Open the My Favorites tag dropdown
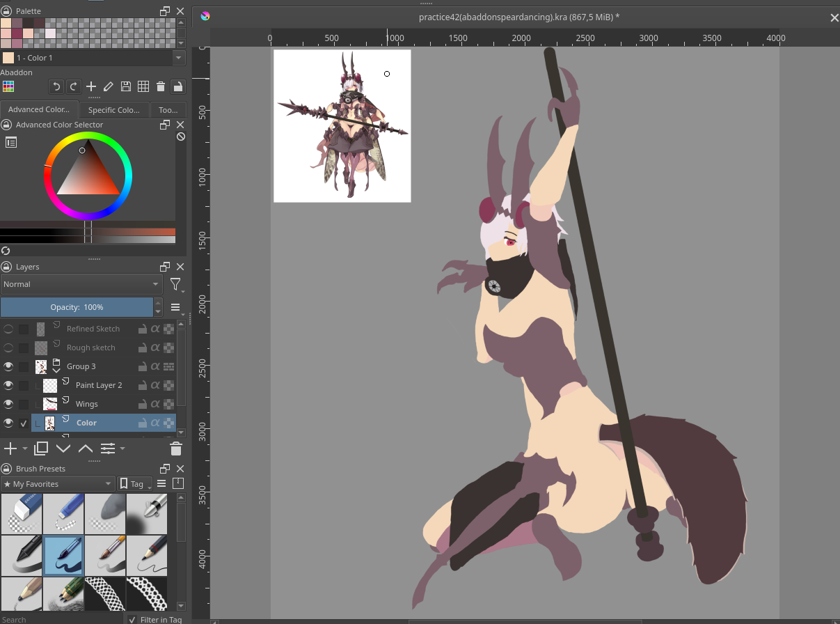 [x=58, y=484]
